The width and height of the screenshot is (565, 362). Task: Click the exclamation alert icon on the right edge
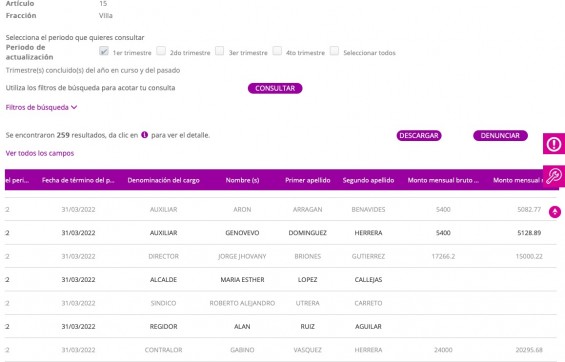click(x=554, y=144)
